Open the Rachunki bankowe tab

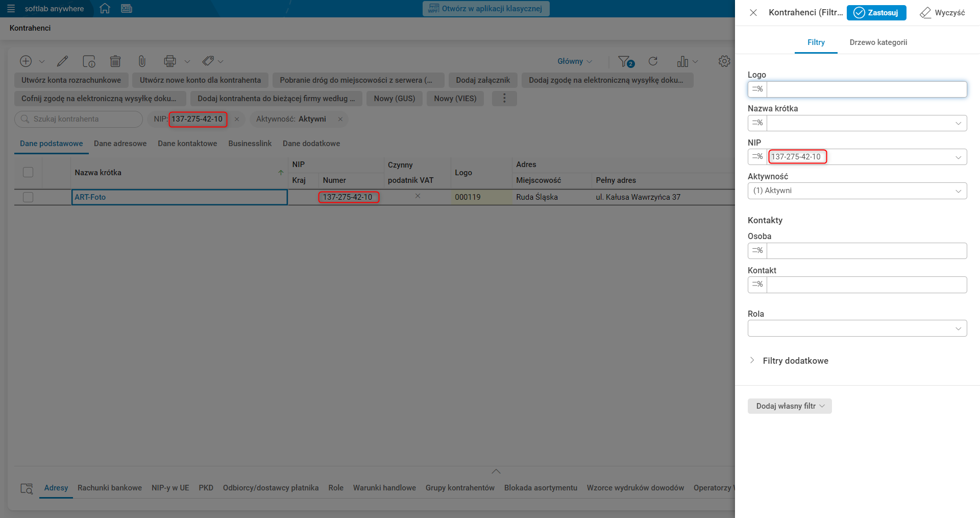pyautogui.click(x=110, y=488)
